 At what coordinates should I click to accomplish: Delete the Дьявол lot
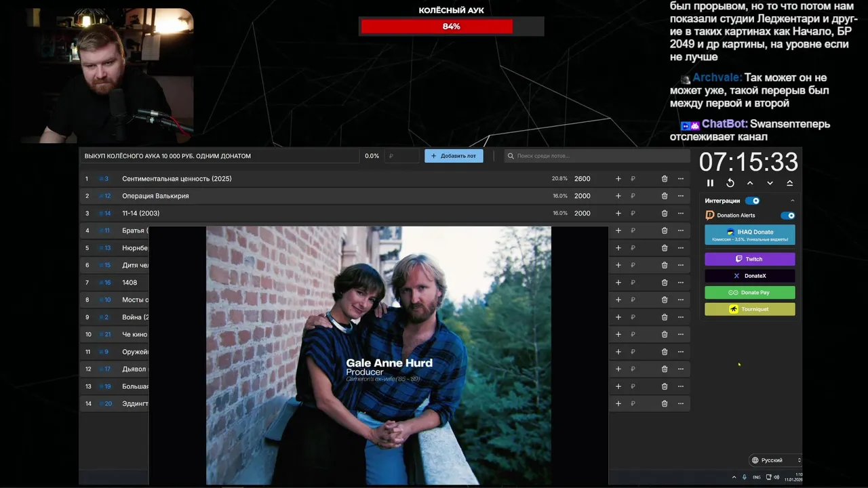click(665, 369)
